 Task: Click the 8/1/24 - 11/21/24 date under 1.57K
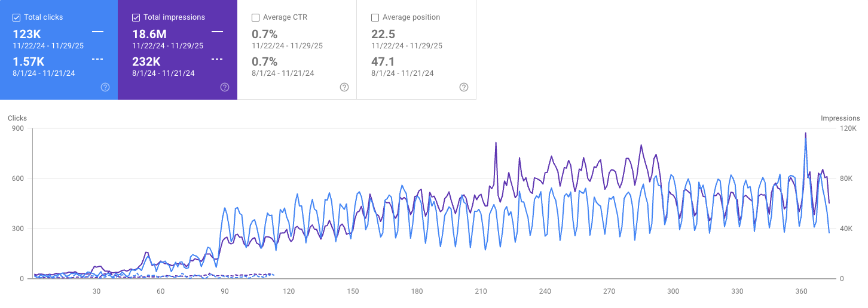coord(44,73)
